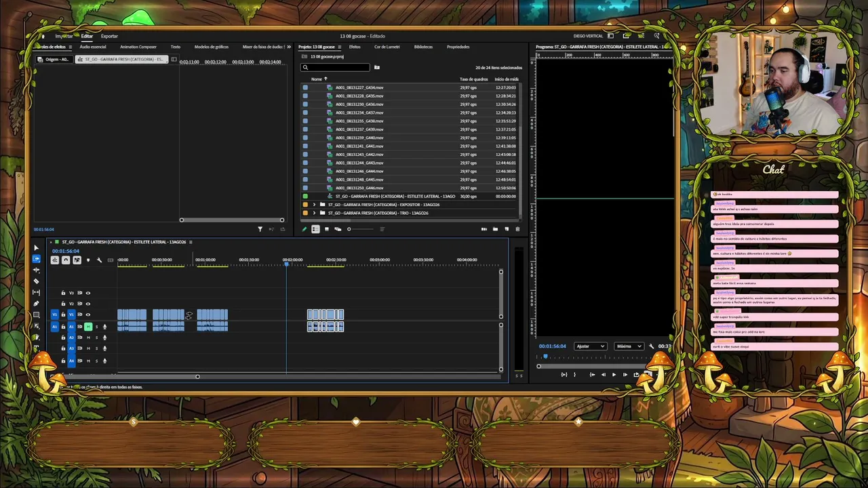Play the sequence in Program monitor
This screenshot has height=488, width=868.
tap(614, 374)
